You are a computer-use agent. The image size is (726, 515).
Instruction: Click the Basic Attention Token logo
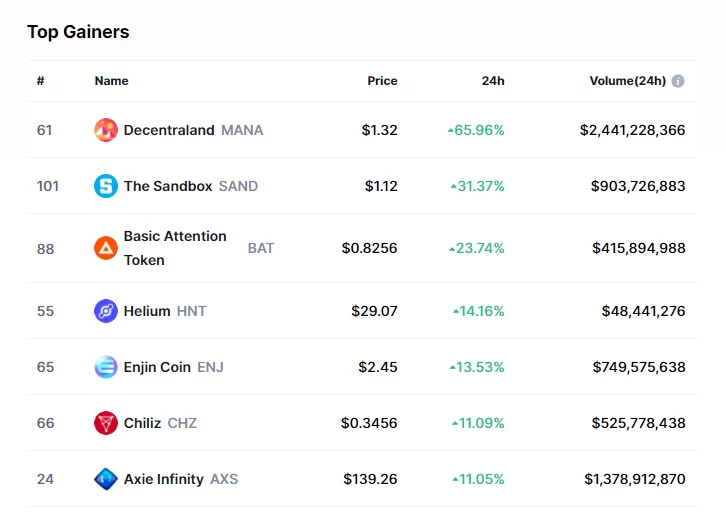[106, 248]
